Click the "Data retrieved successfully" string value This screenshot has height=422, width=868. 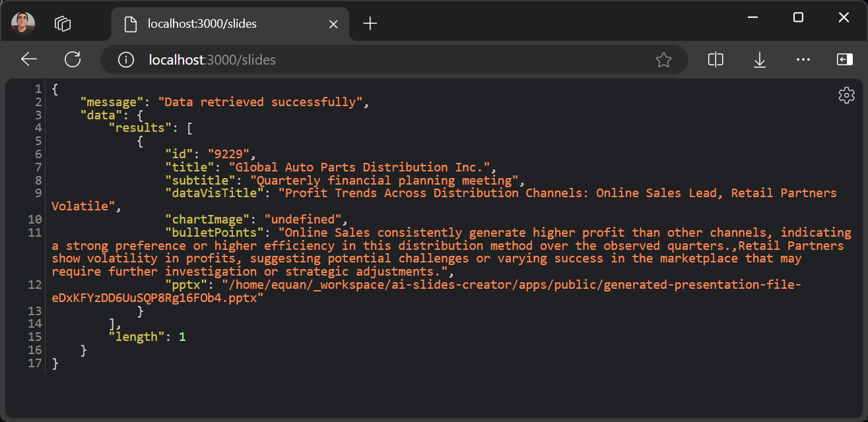click(x=260, y=102)
